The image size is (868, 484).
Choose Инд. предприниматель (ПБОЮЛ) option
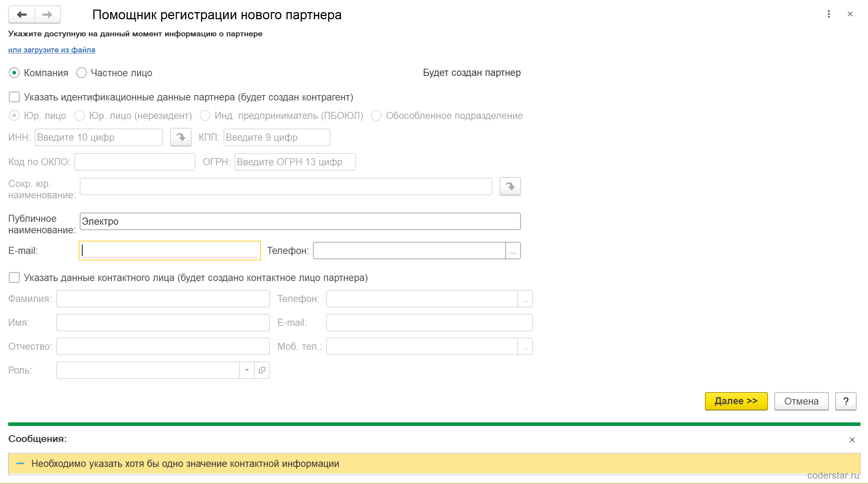(x=205, y=116)
